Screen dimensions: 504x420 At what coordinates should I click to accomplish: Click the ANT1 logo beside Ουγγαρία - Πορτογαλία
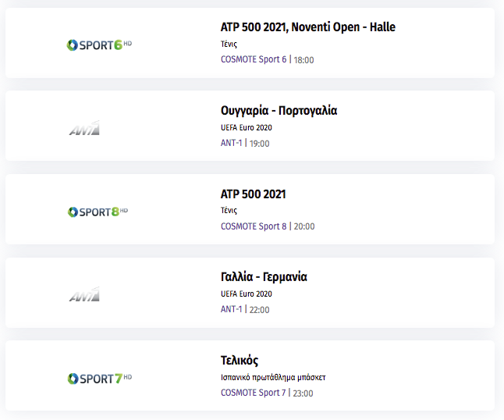click(84, 128)
